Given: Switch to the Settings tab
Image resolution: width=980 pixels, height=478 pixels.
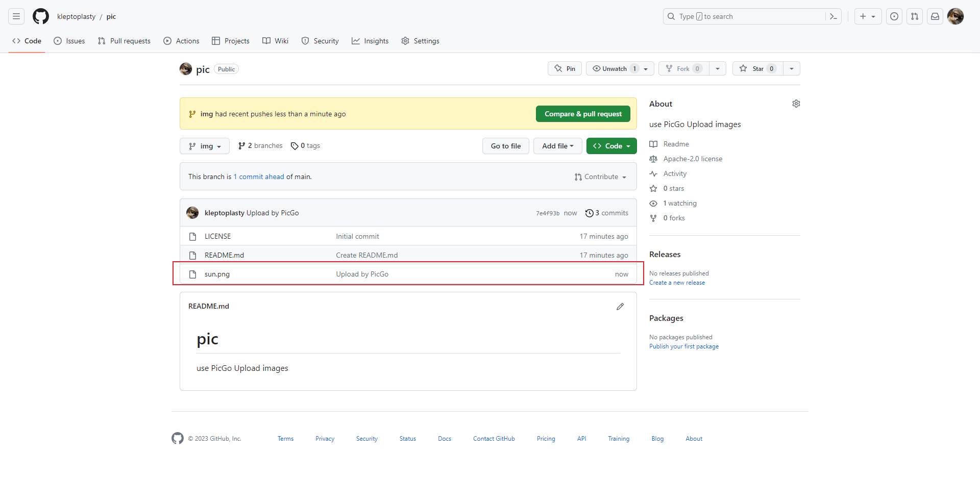Looking at the screenshot, I should (420, 41).
